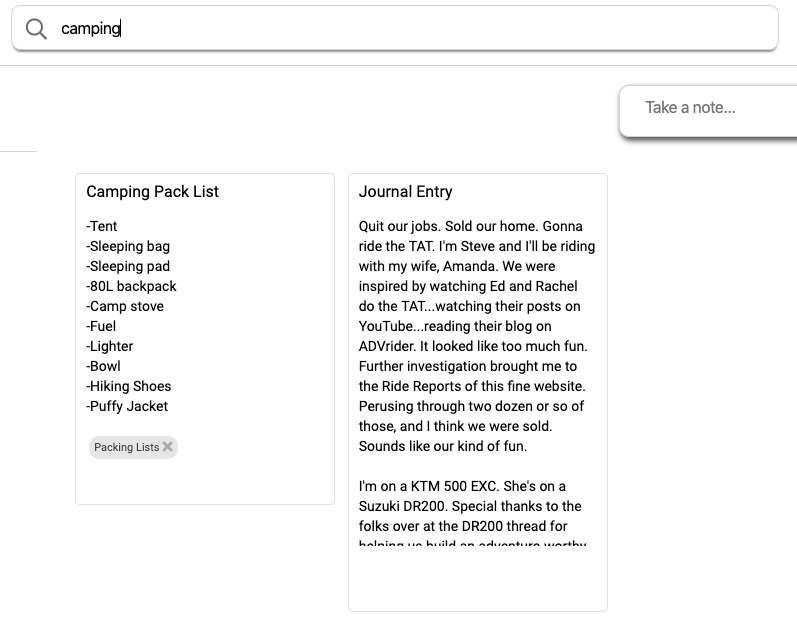Click empty space below Journal Entry text
797x629 pixels.
click(477, 580)
